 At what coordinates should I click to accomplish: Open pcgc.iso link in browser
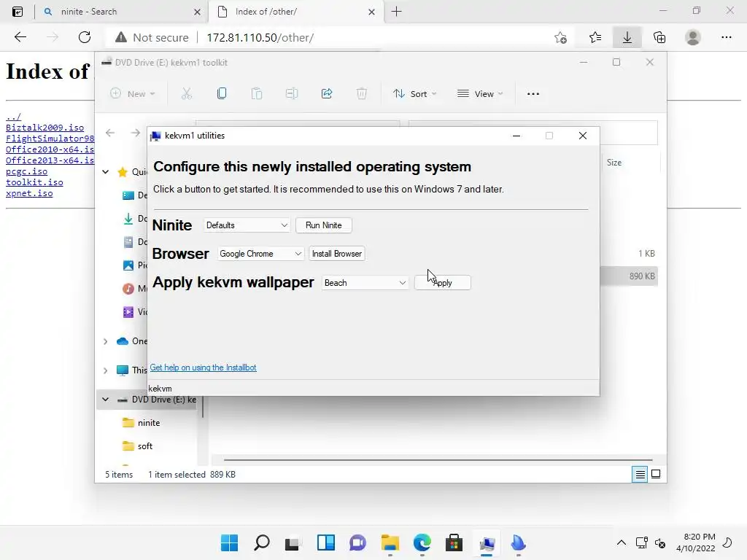pos(27,171)
